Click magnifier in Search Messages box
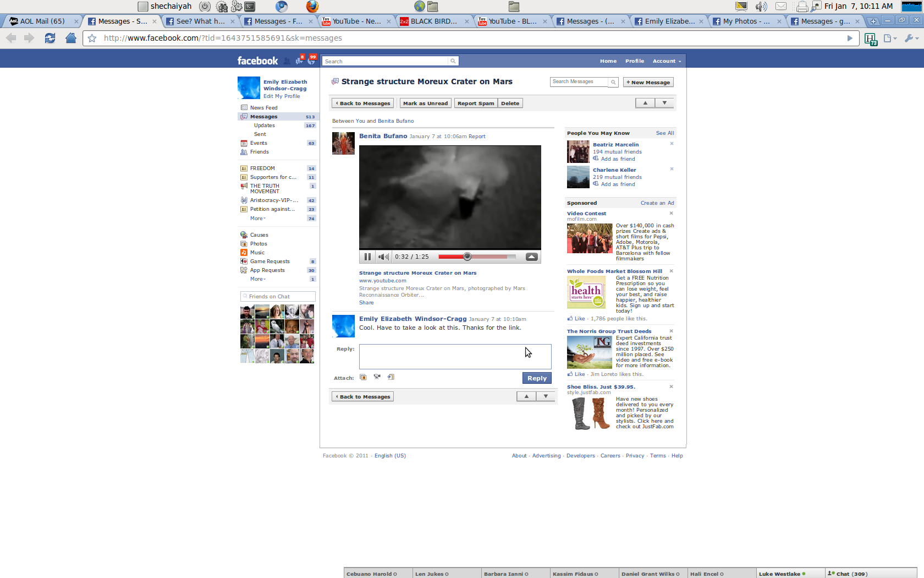Viewport: 924px width, 578px height. 613,82
